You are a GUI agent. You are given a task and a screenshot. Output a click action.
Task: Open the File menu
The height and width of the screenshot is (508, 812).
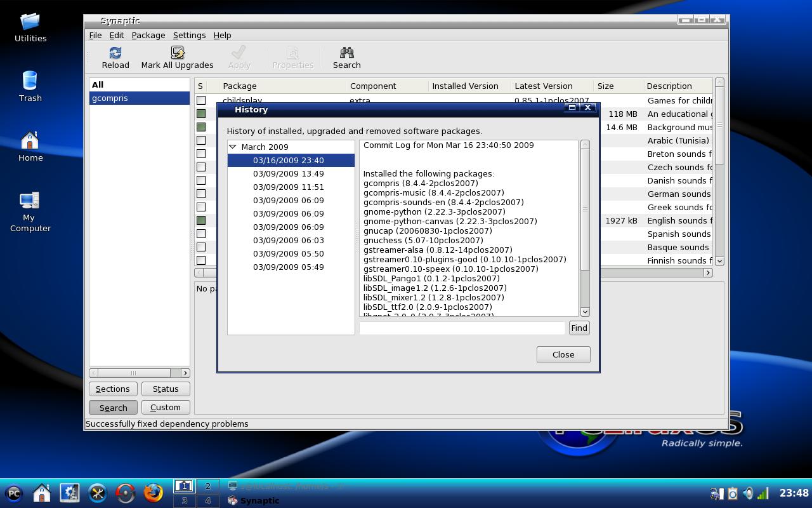(95, 35)
